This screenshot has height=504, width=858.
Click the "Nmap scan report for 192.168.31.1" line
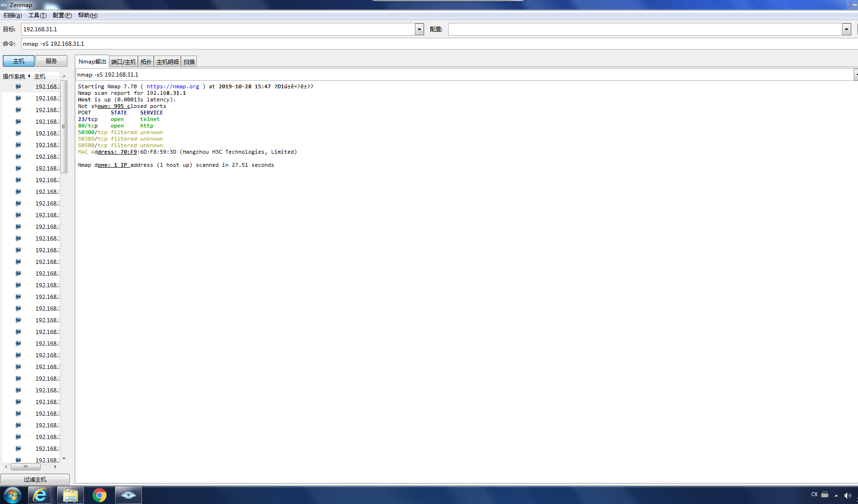pos(132,93)
